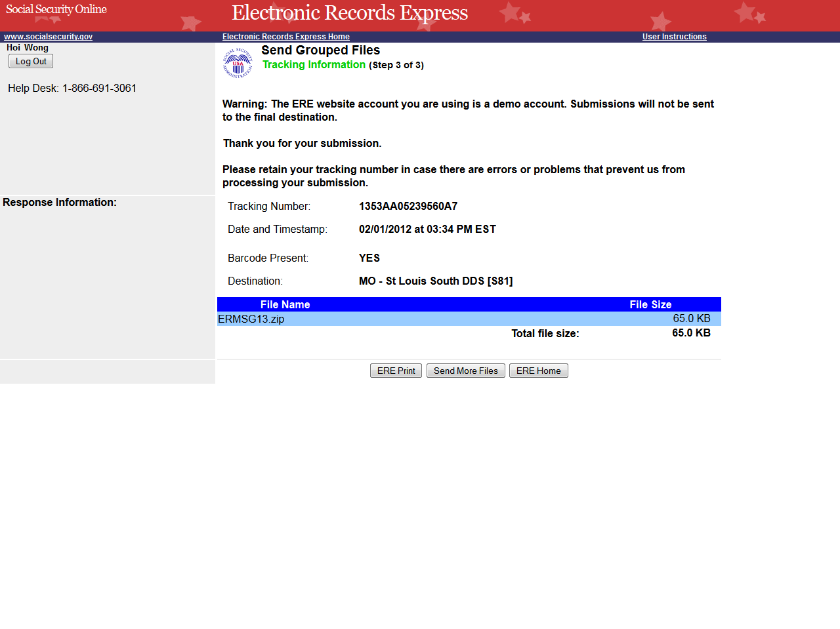The width and height of the screenshot is (840, 629).
Task: Go to Electronic Records Express Home link
Action: pyautogui.click(x=285, y=37)
